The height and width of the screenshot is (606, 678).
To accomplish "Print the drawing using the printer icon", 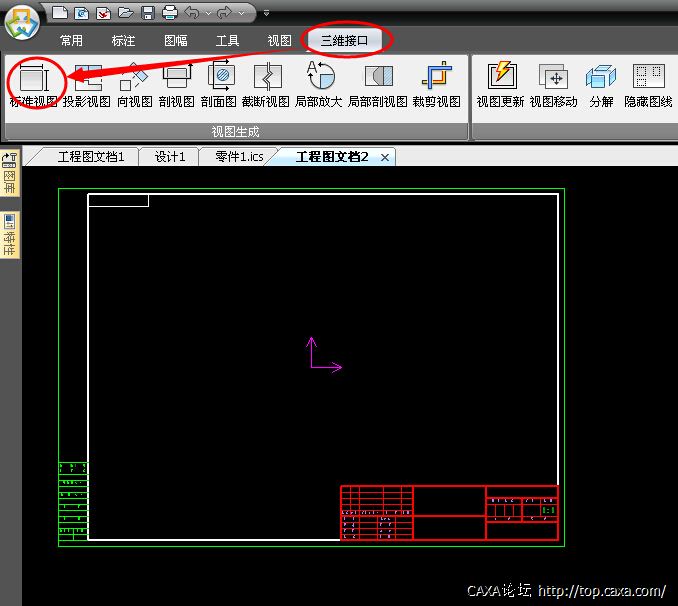I will click(x=170, y=13).
